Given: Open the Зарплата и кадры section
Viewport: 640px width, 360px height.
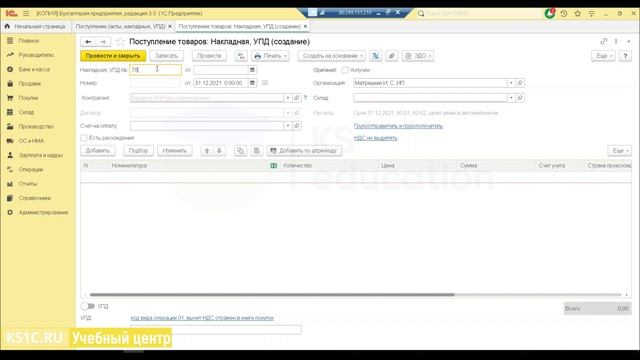Looking at the screenshot, I should [40, 155].
